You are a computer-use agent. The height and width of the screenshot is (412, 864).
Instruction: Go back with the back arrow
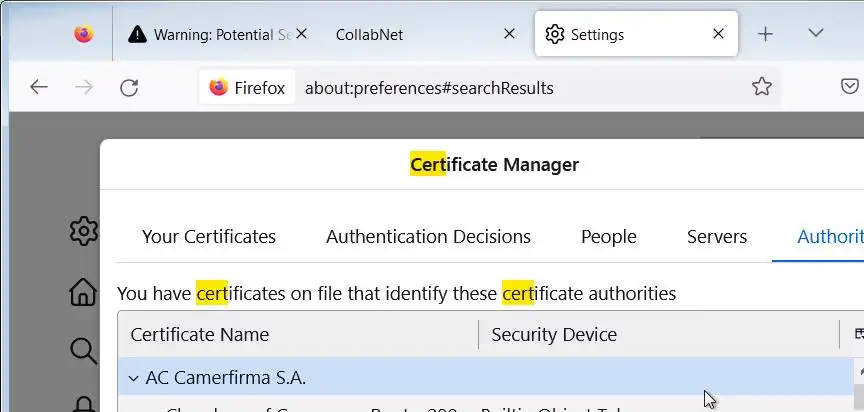(39, 87)
